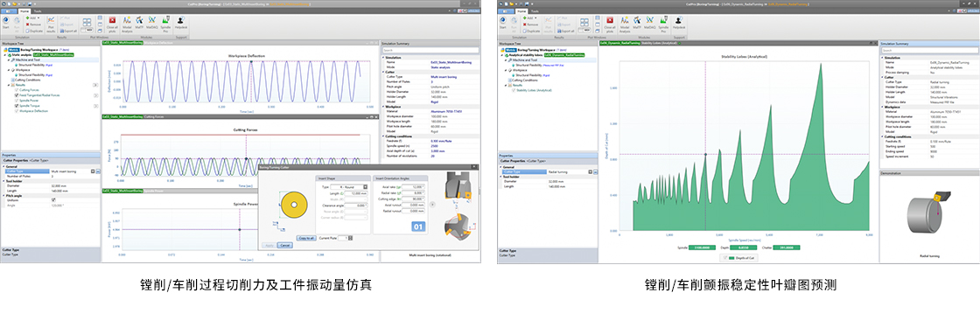The height and width of the screenshot is (321, 980).
Task: Open Modal Analysis module in static boring window
Action: 127,24
